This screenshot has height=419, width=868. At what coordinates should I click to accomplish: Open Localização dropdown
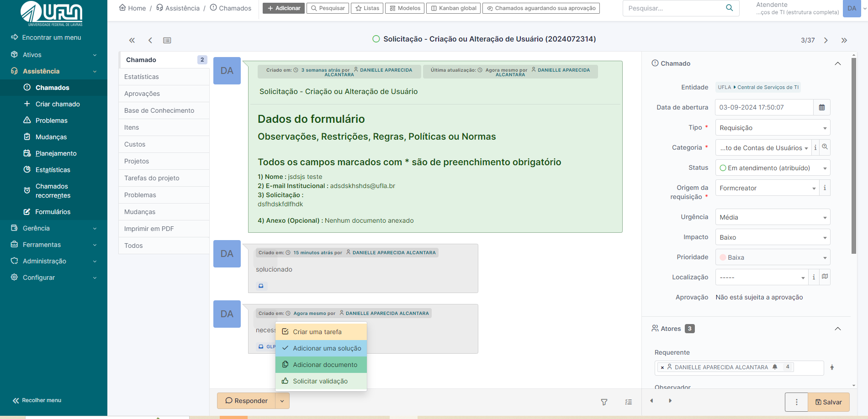click(762, 278)
